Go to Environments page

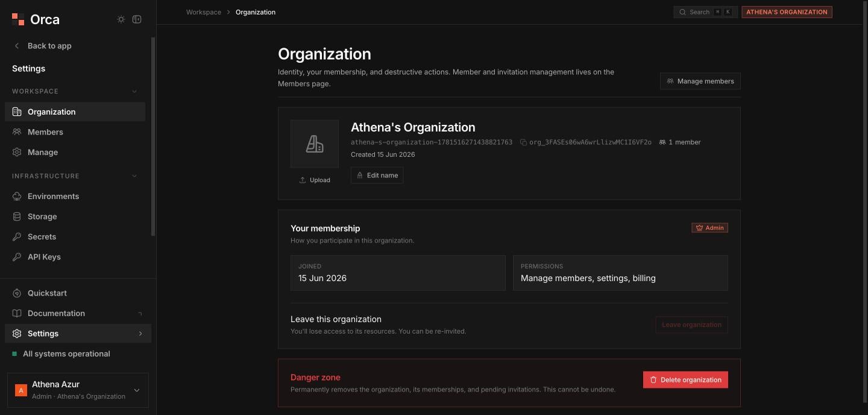coord(75,196)
